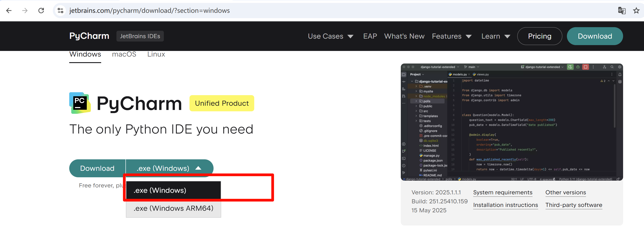
Task: Click the main green Download button
Action: (97, 168)
